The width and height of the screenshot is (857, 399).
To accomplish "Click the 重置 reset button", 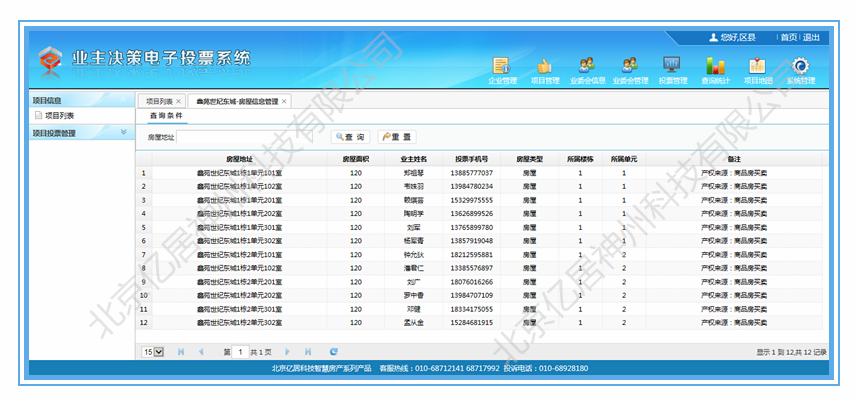I will (396, 137).
